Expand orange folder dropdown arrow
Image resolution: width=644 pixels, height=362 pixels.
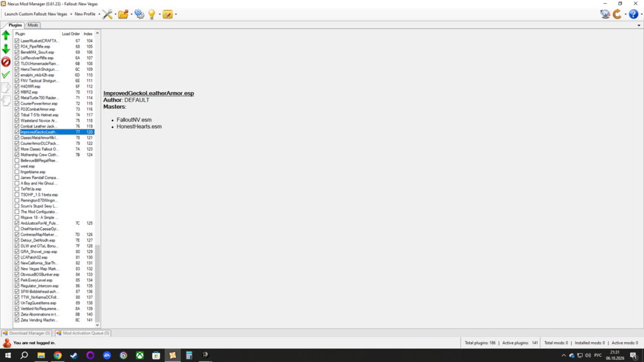(131, 14)
